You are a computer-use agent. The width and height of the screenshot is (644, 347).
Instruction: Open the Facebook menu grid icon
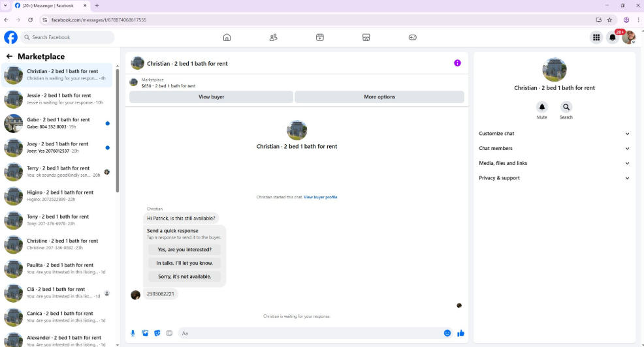(x=596, y=37)
